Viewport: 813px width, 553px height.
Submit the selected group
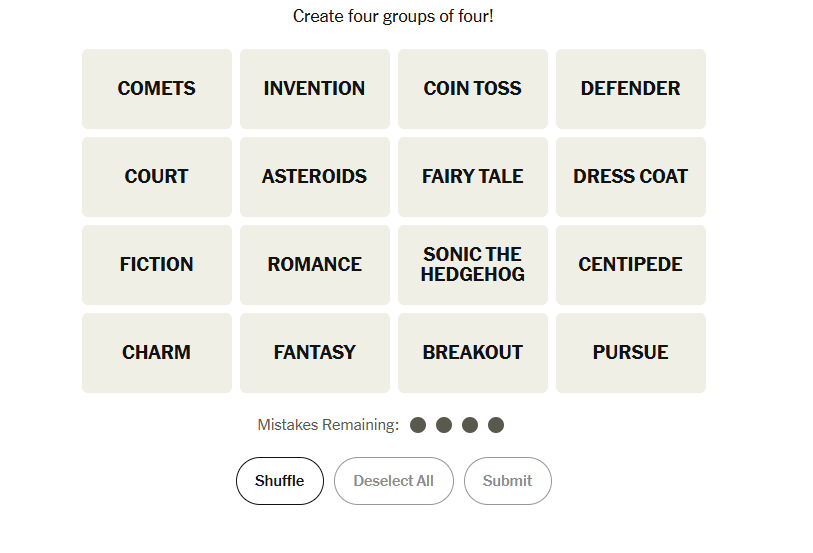tap(508, 481)
